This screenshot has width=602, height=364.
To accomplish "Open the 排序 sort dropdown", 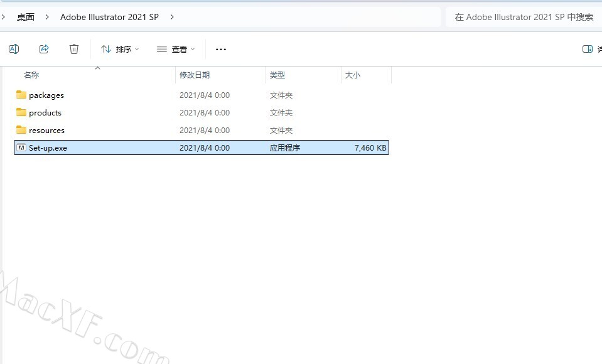I will [120, 49].
